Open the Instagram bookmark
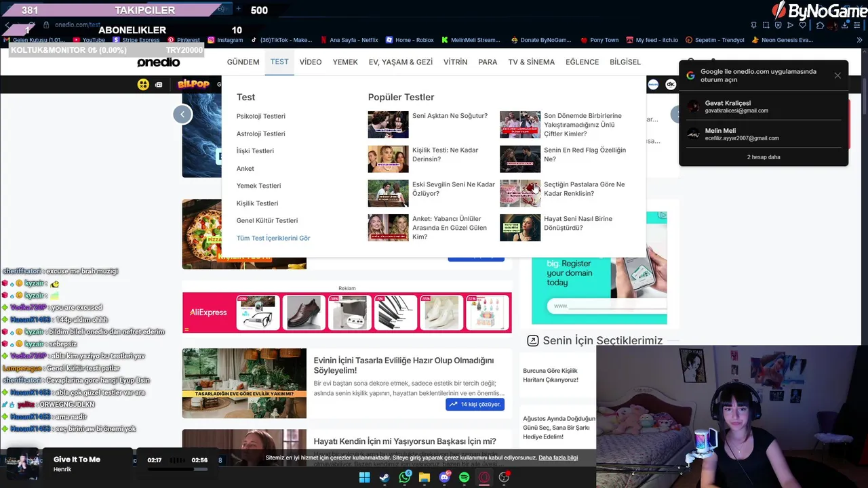This screenshot has height=488, width=868. [x=225, y=40]
